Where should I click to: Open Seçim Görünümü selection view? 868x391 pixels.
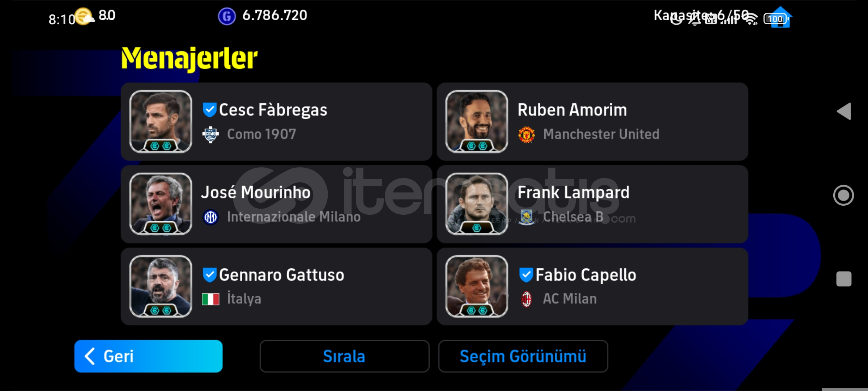[x=523, y=356]
